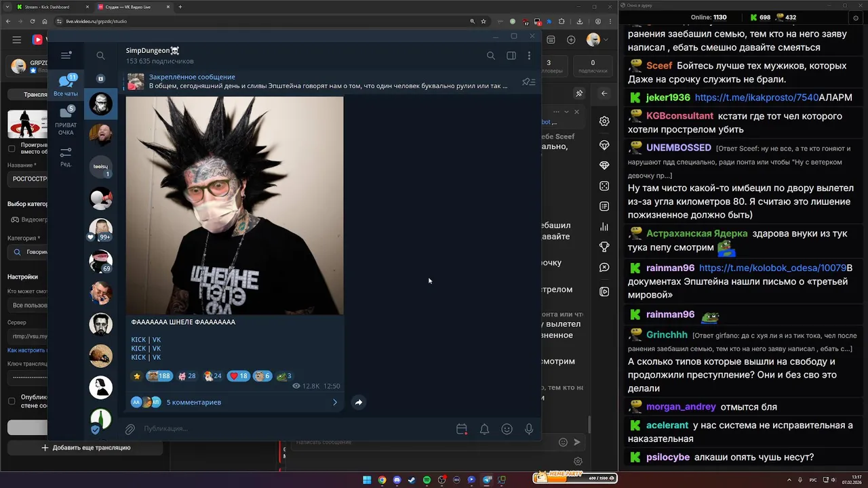Open the Telegram hamburger menu
Image resolution: width=868 pixels, height=488 pixels.
(66, 56)
